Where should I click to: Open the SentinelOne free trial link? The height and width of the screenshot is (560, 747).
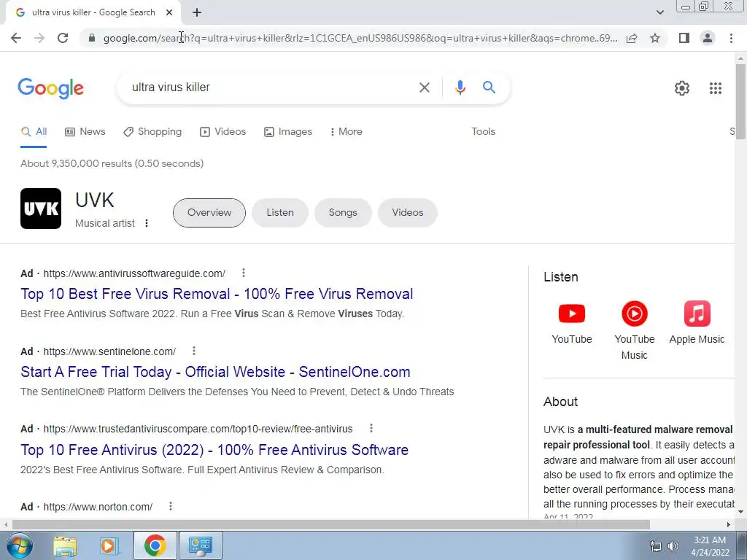pyautogui.click(x=215, y=372)
